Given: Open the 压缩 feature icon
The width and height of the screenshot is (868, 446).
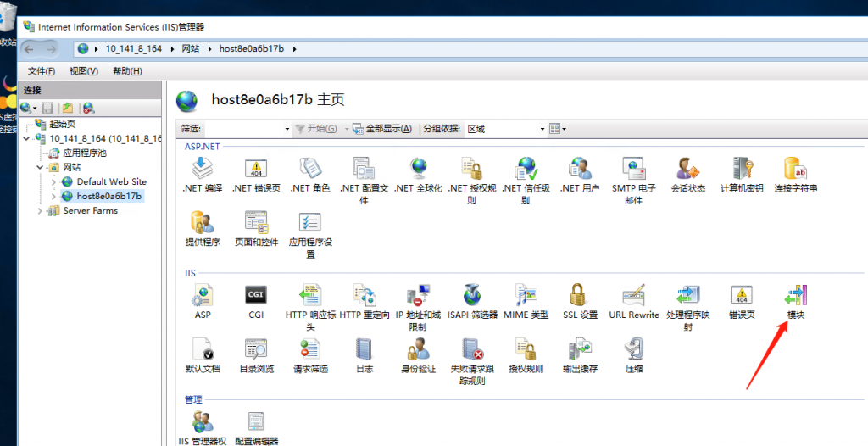Looking at the screenshot, I should [x=634, y=355].
